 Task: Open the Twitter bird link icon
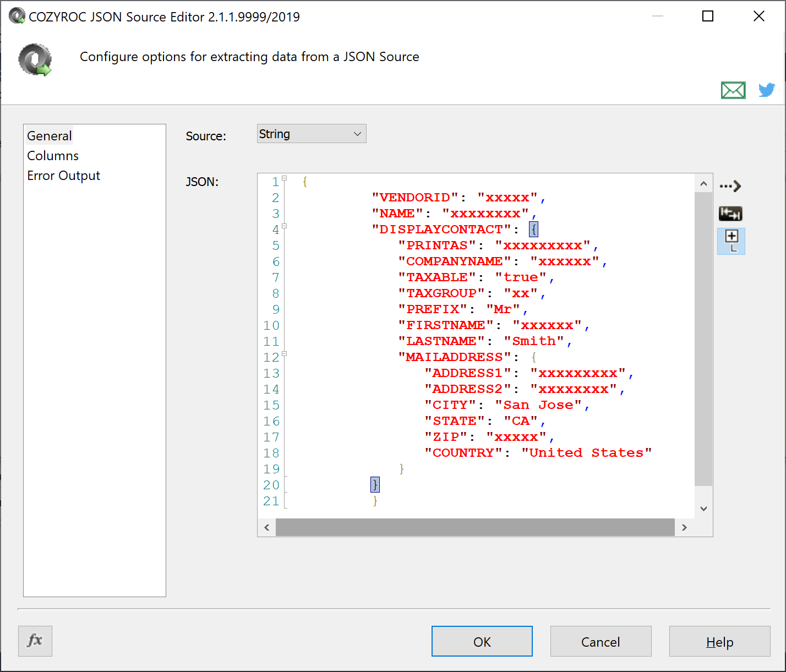point(767,90)
